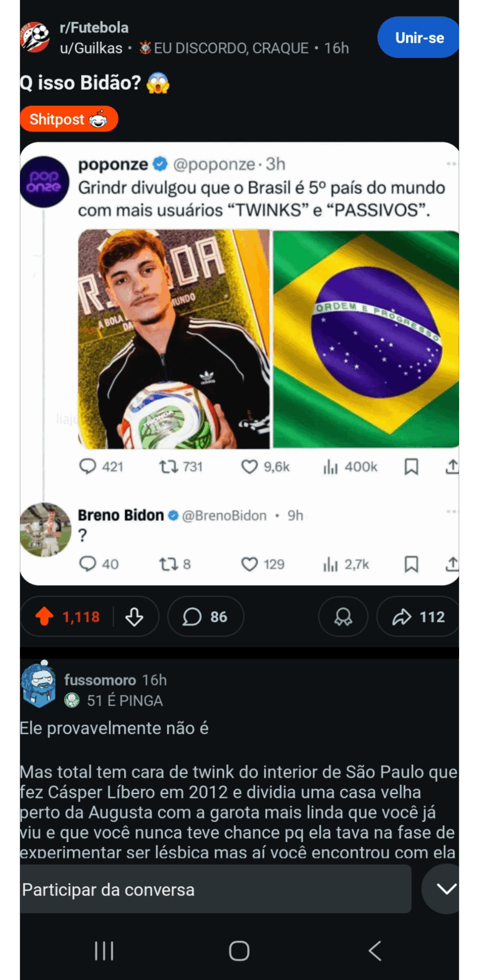Open the r/Futebola subreddit link
The height and width of the screenshot is (980, 479).
point(94,27)
